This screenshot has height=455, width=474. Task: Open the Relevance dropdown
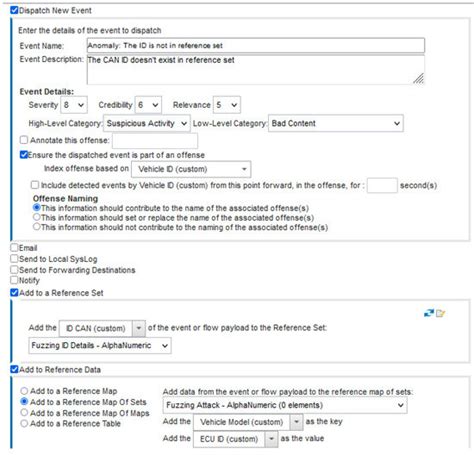click(226, 105)
